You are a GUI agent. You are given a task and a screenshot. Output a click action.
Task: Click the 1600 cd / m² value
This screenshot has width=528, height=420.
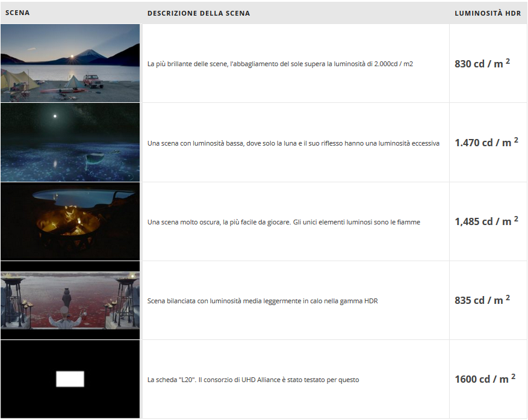point(485,378)
